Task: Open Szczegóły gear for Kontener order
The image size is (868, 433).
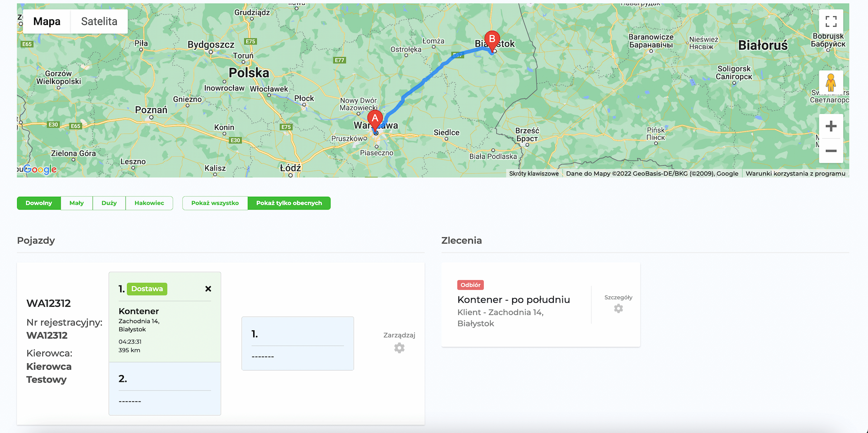Action: [618, 308]
